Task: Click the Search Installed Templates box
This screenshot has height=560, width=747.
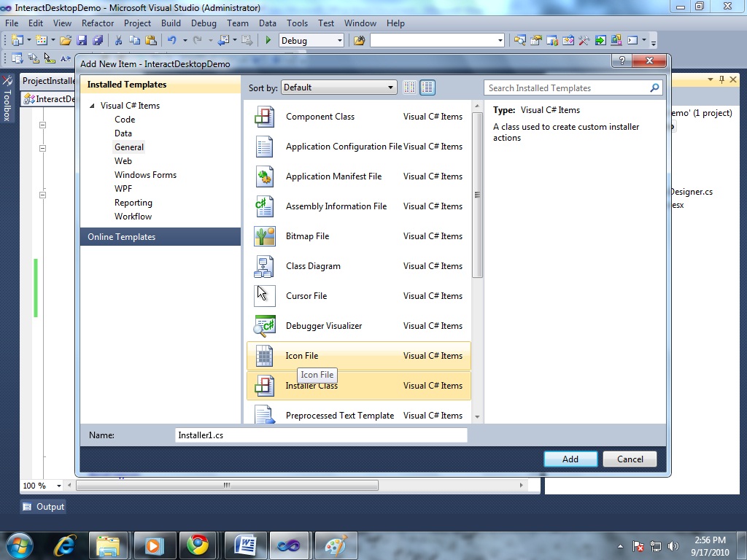Action: tap(573, 87)
